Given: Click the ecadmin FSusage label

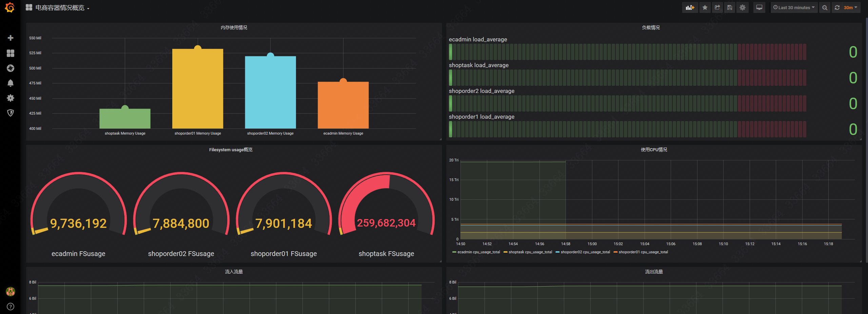Looking at the screenshot, I should tap(78, 254).
